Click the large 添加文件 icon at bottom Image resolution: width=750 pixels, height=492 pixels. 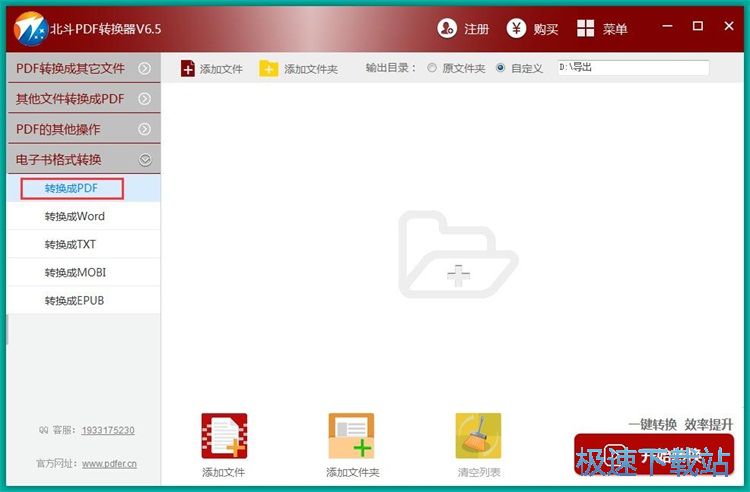pyautogui.click(x=224, y=436)
